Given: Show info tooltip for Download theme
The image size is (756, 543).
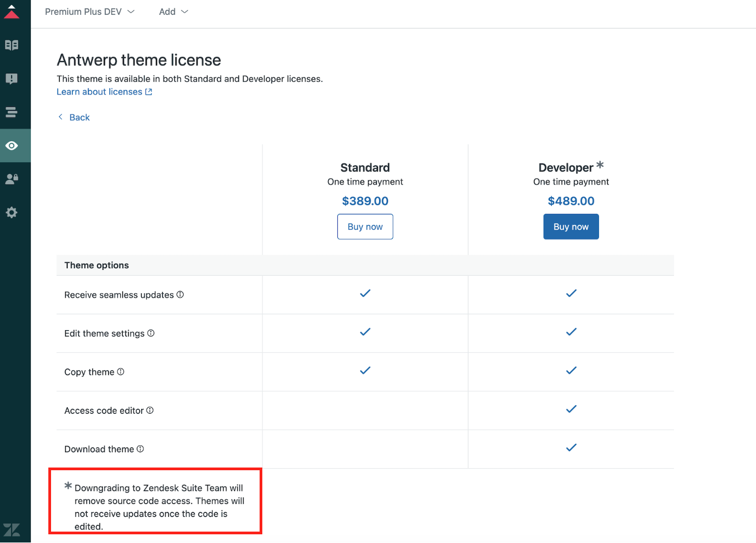Looking at the screenshot, I should coord(140,449).
